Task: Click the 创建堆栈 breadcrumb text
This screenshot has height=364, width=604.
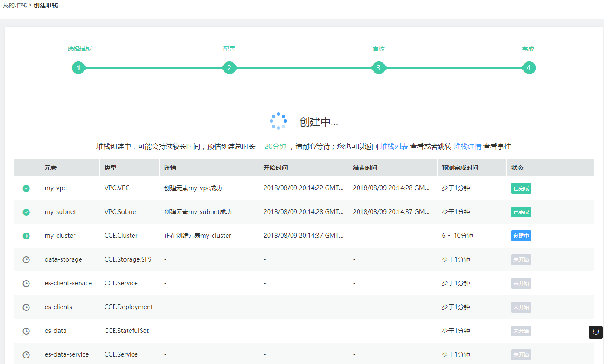Action: coord(46,6)
